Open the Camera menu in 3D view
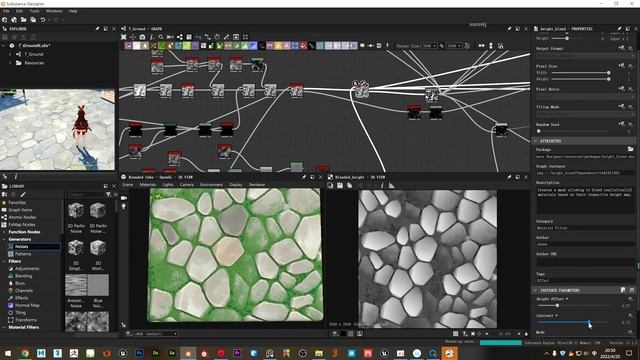This screenshot has height=360, width=640. (x=187, y=185)
